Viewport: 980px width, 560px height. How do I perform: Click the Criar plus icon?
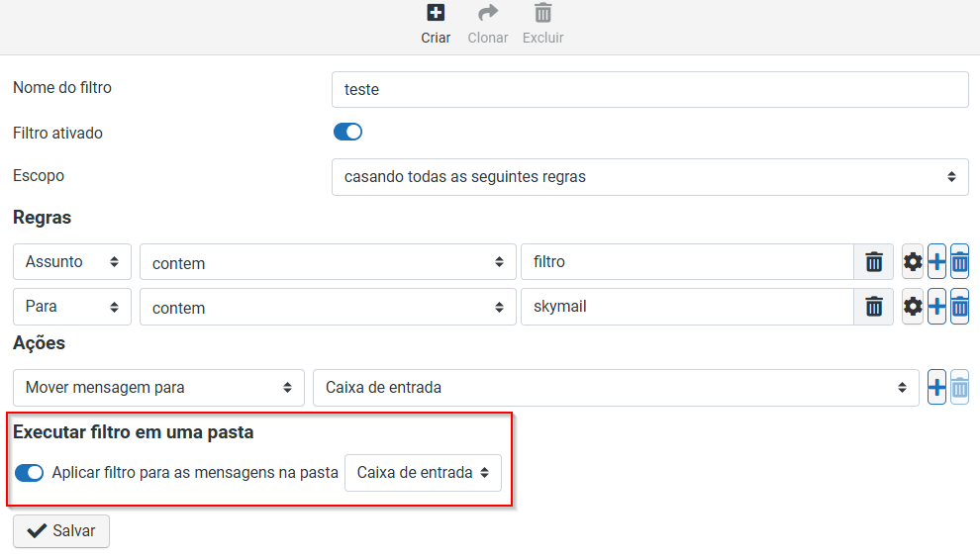coord(436,13)
